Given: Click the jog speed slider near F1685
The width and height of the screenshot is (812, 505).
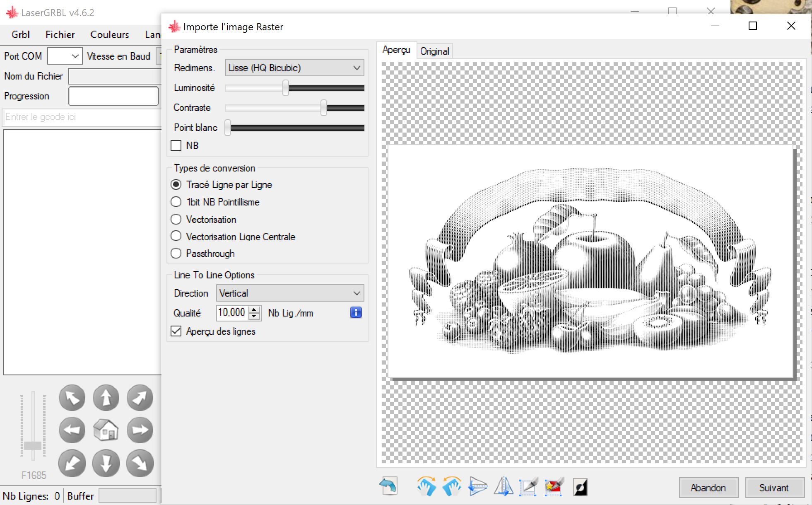Looking at the screenshot, I should 33,446.
